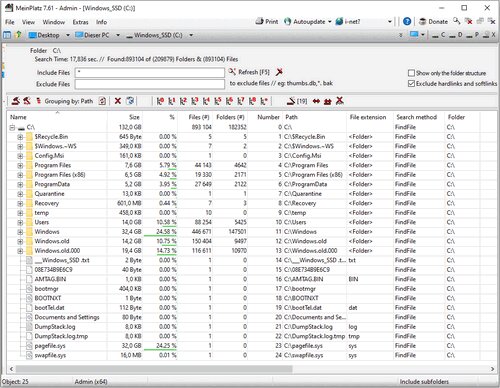Sort by the Files (#) column header
The width and height of the screenshot is (500, 388).
click(x=195, y=117)
